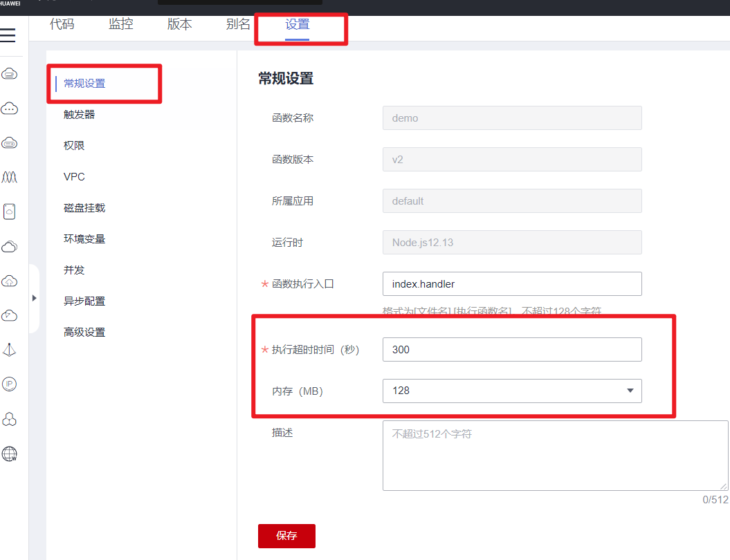Click the cloud upload arrow icon

point(9,281)
